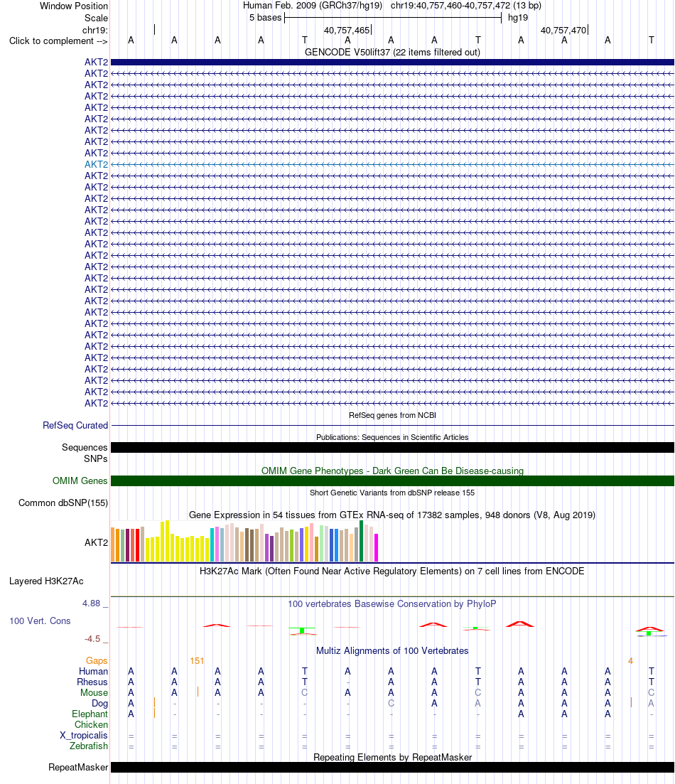Select the light-blue highlighted AKT2 label

tap(96, 164)
